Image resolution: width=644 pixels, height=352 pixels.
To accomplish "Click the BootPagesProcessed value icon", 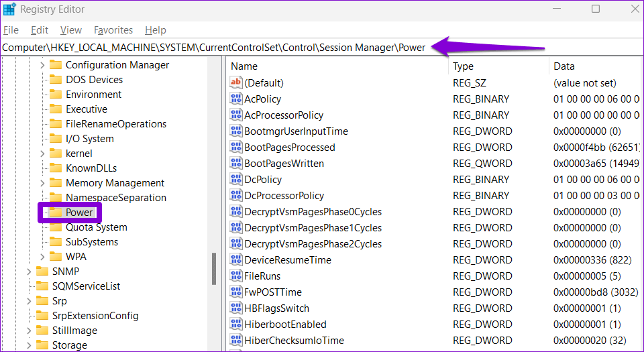I will coord(235,147).
